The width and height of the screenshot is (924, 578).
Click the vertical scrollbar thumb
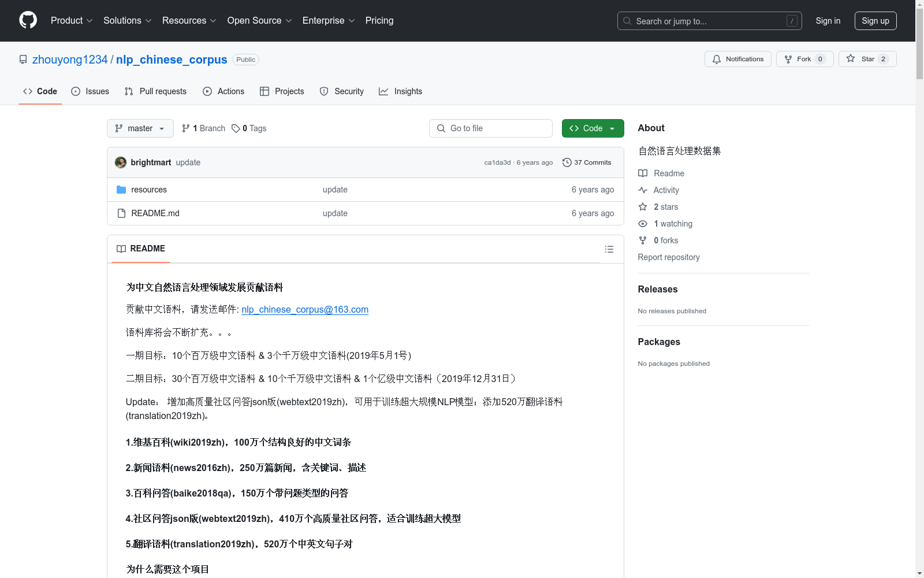[919, 43]
